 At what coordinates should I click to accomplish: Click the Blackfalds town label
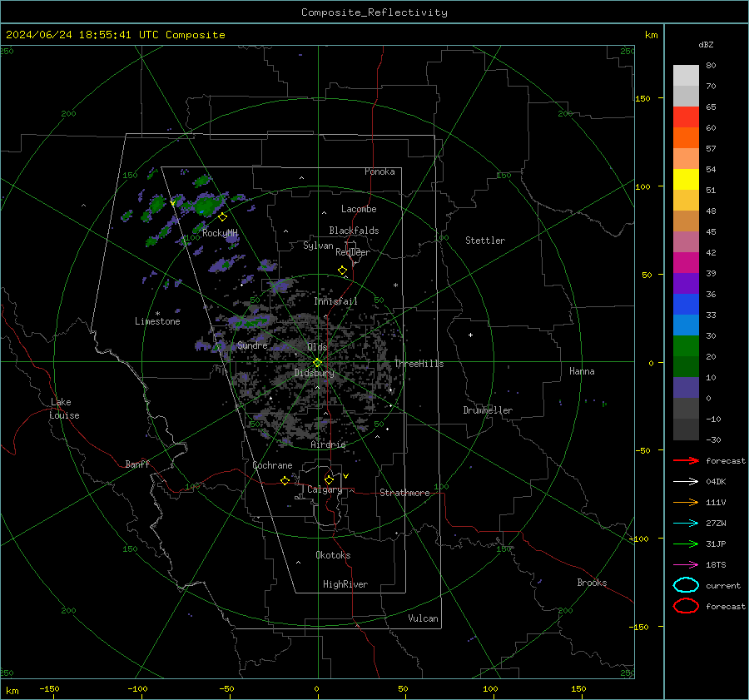pyautogui.click(x=354, y=231)
